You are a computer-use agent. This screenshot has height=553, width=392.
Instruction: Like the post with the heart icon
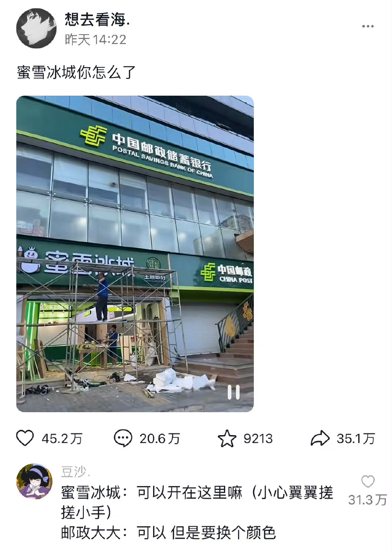(x=25, y=438)
